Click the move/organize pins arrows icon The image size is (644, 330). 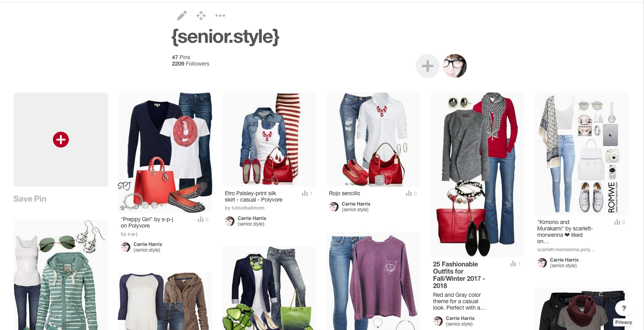[x=201, y=16]
